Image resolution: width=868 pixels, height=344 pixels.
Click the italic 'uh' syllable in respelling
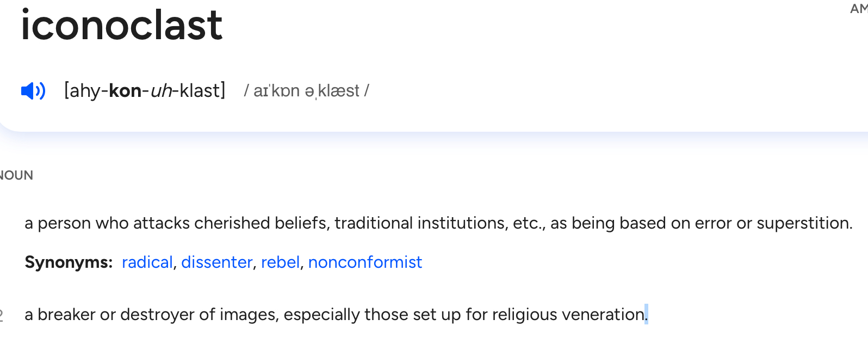161,91
